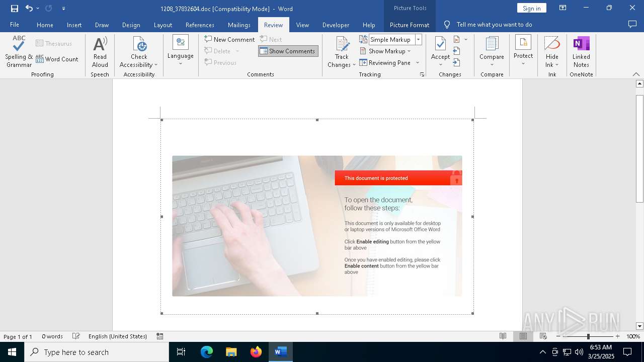Toggle Hide Ink
This screenshot has width=644, height=362.
[x=552, y=52]
